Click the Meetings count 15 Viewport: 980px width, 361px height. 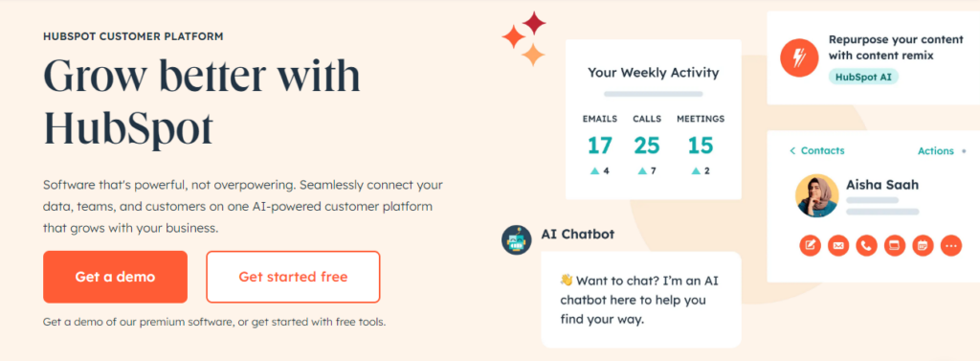click(701, 146)
